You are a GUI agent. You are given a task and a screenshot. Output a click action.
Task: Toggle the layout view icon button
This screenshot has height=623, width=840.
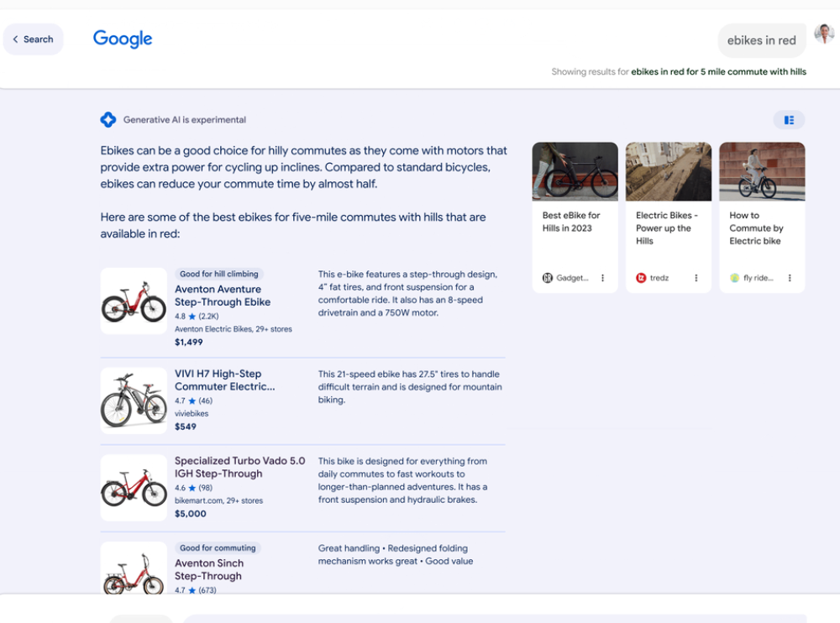click(x=789, y=120)
